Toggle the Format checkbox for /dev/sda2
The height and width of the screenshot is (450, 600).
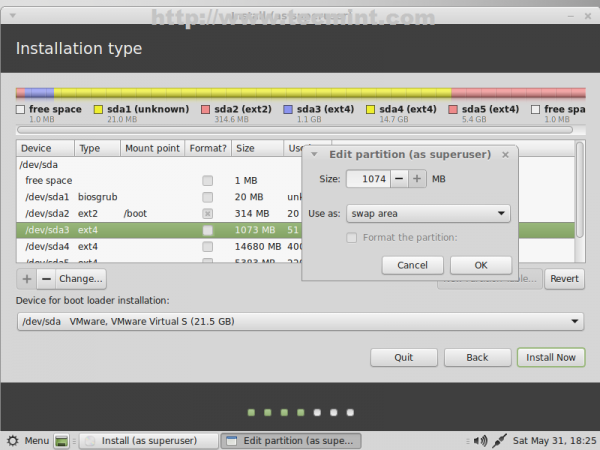pyautogui.click(x=207, y=213)
